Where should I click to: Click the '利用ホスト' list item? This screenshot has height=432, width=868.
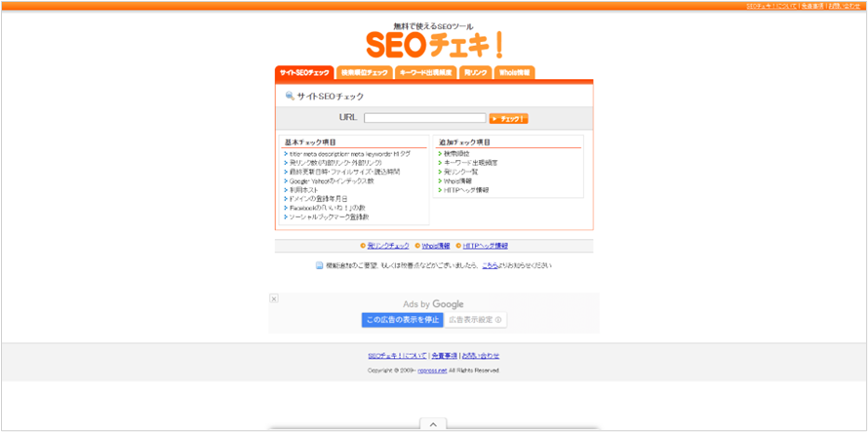pyautogui.click(x=304, y=190)
